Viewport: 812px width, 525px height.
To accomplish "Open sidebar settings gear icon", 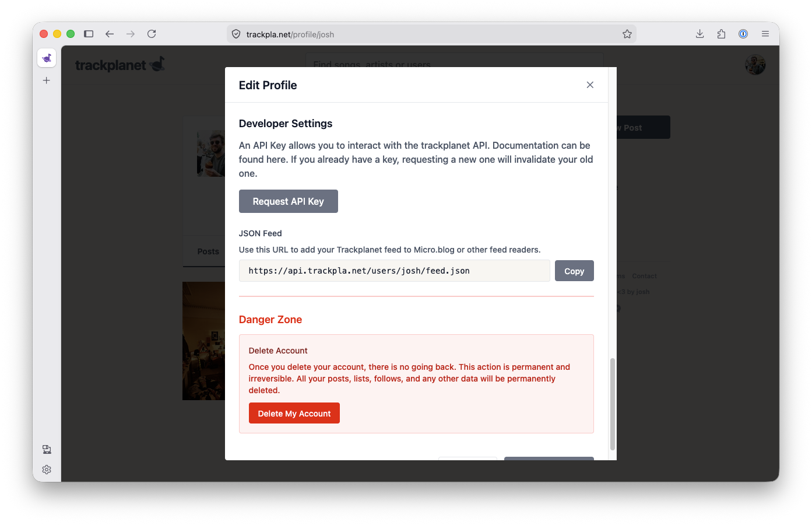I will coord(47,470).
